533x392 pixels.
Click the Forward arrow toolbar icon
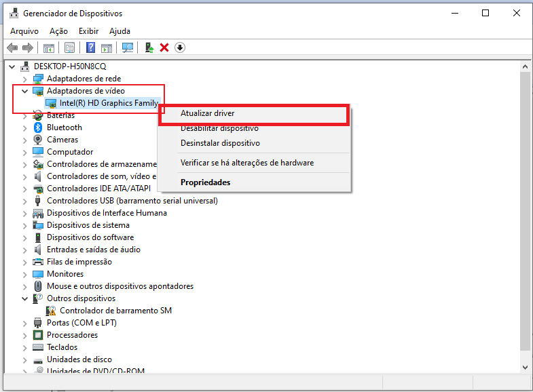point(28,47)
